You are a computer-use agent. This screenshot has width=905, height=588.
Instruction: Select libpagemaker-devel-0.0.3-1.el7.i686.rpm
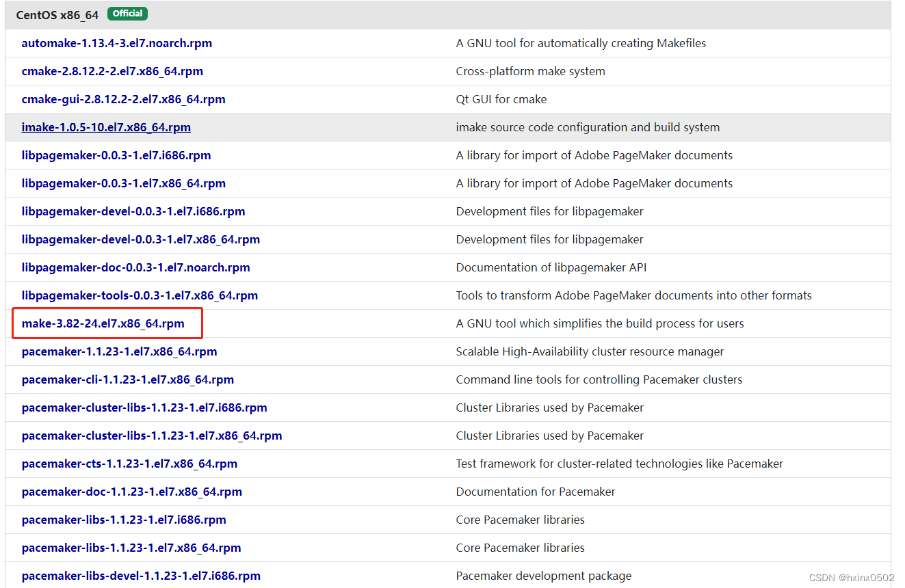(x=133, y=211)
